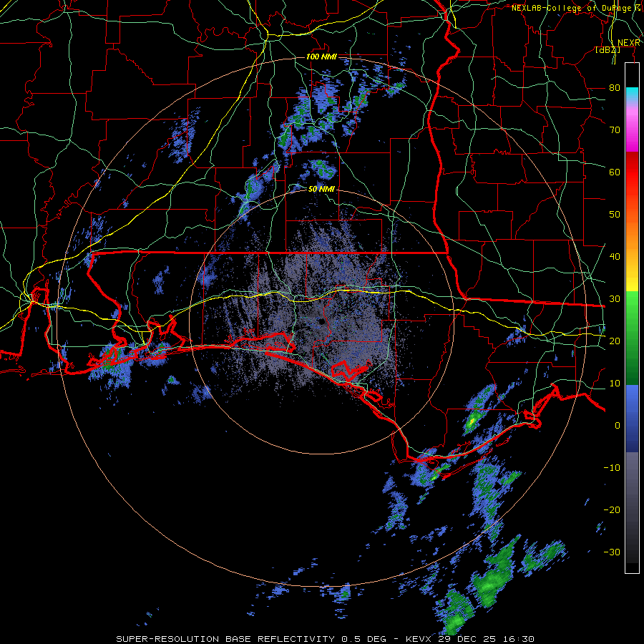
Task: Click the 50 NMI range ring label
Action: pyautogui.click(x=321, y=190)
